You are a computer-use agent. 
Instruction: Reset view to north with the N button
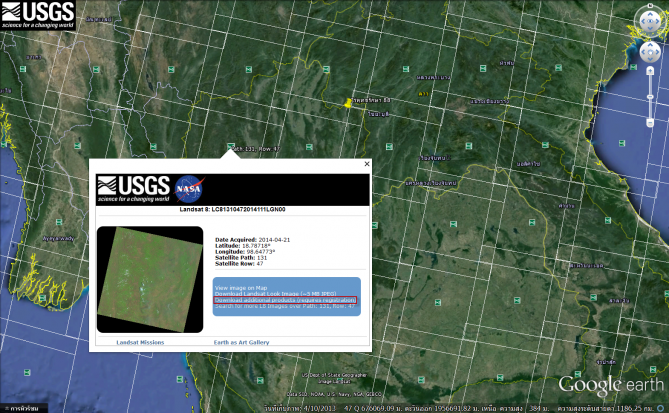click(650, 6)
